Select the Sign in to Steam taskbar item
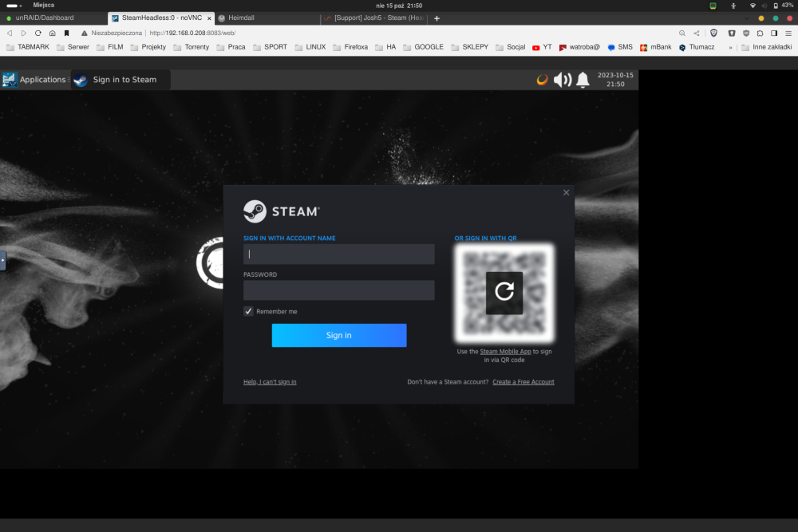 120,80
